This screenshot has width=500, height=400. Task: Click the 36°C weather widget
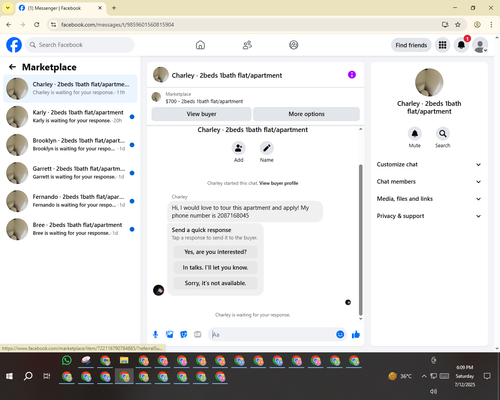[x=400, y=376]
